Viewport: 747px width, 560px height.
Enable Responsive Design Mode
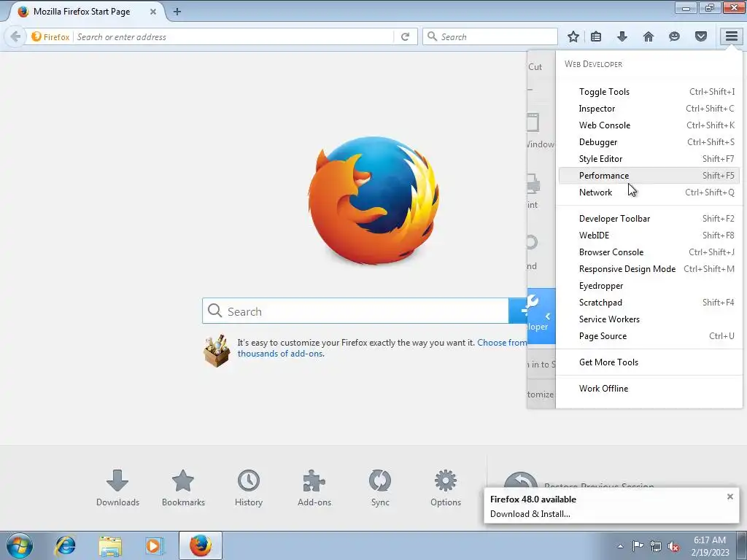pyautogui.click(x=649, y=269)
